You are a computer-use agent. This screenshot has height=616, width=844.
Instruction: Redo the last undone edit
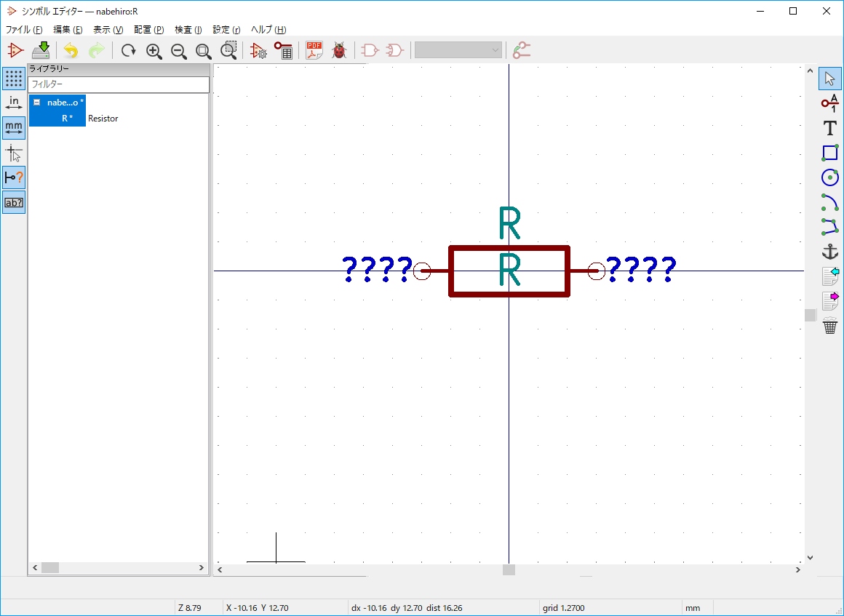pyautogui.click(x=96, y=51)
